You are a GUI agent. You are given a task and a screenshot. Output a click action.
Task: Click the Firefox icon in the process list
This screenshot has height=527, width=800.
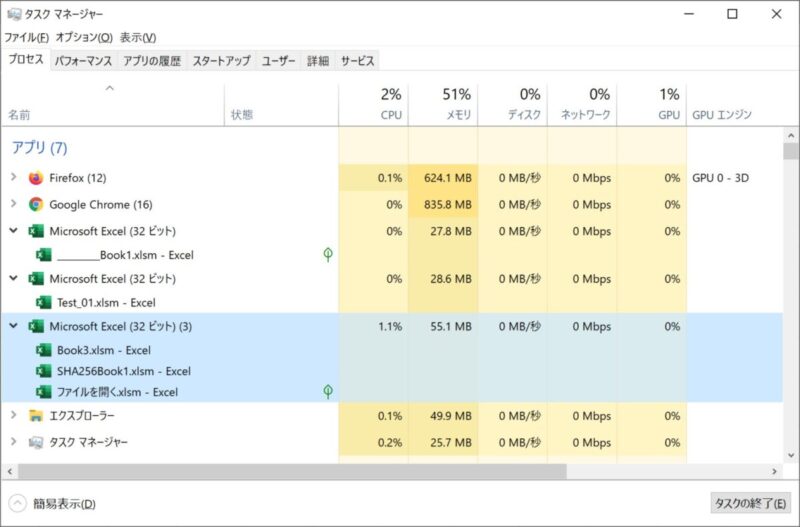point(36,178)
